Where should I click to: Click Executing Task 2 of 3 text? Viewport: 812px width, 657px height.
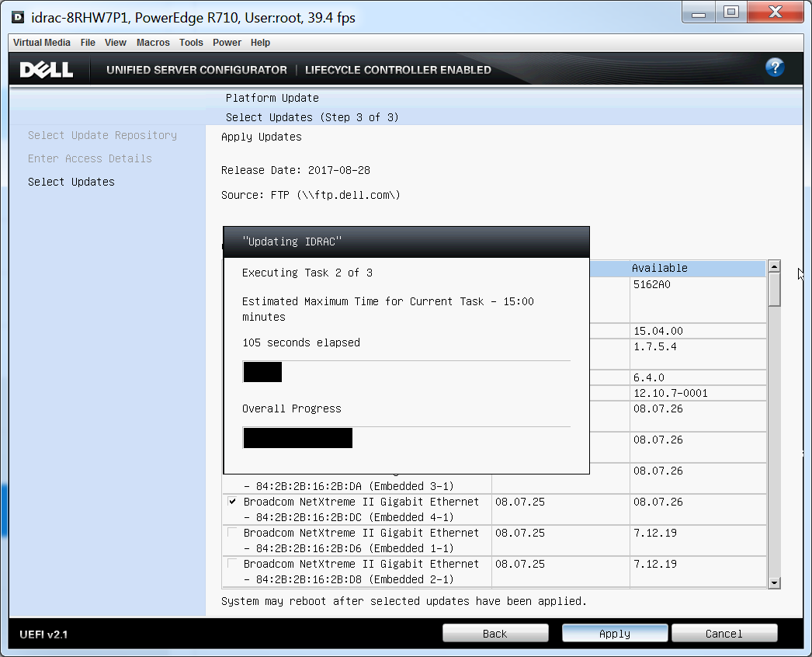307,273
